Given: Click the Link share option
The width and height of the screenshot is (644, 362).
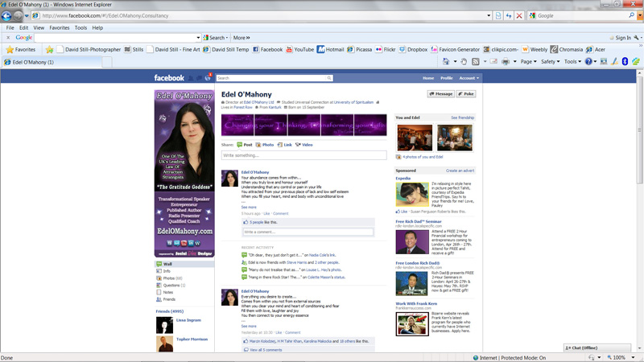Looking at the screenshot, I should [284, 145].
